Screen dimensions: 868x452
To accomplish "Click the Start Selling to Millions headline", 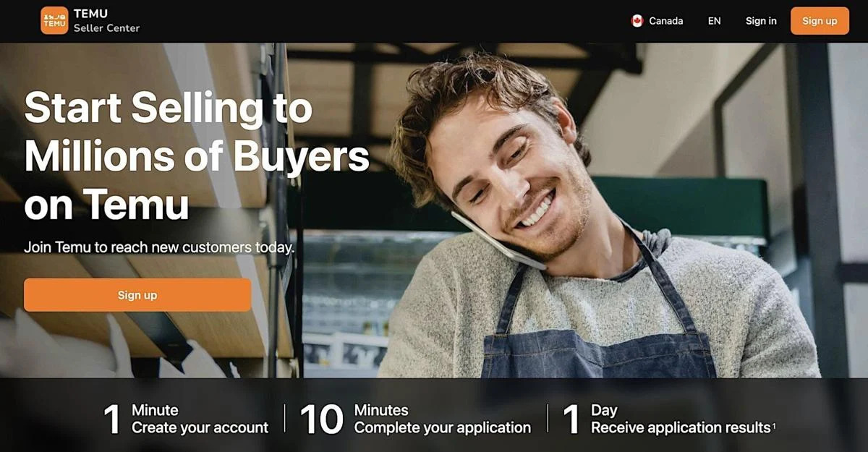I will tap(197, 156).
